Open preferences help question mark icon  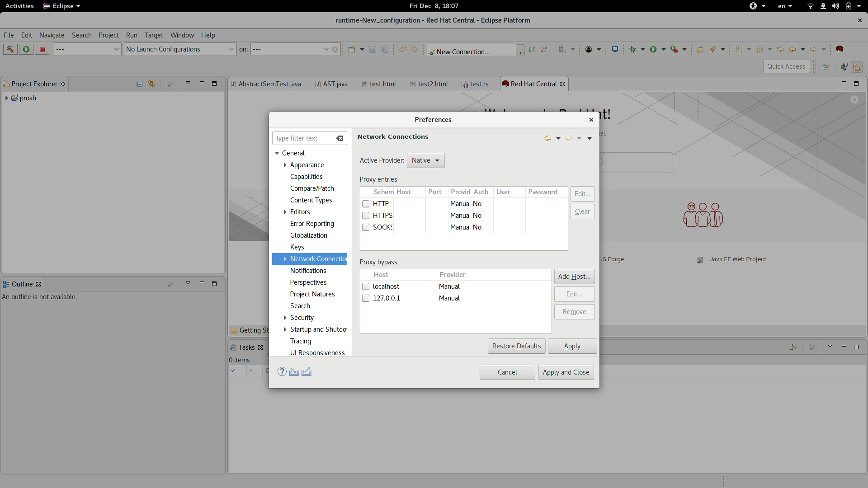point(282,371)
